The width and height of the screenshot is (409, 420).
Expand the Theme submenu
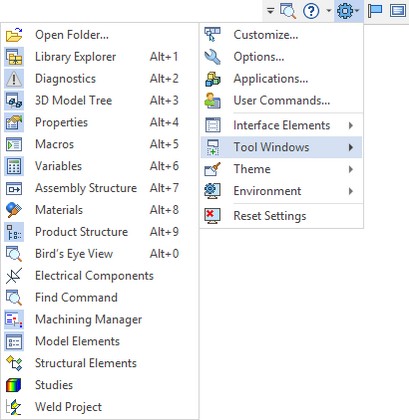click(x=282, y=169)
